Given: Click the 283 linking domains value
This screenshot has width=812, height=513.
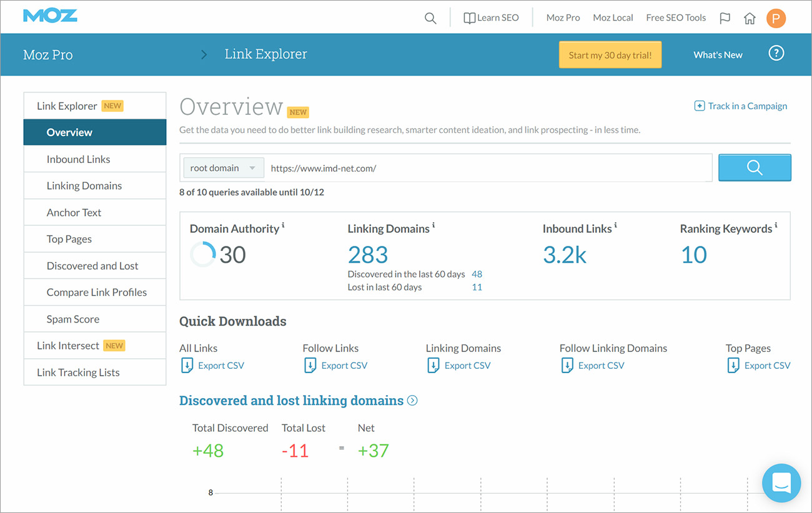Looking at the screenshot, I should [368, 255].
